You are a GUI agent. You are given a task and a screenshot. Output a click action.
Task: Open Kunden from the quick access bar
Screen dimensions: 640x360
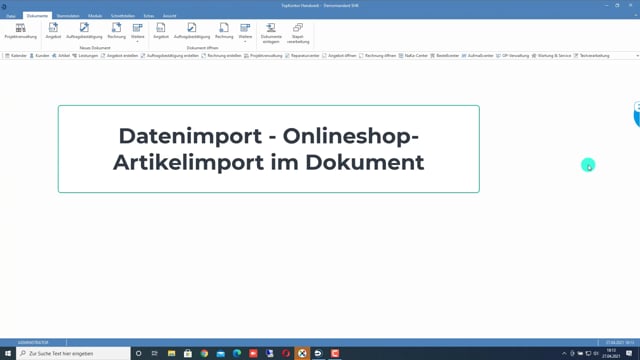40,56
